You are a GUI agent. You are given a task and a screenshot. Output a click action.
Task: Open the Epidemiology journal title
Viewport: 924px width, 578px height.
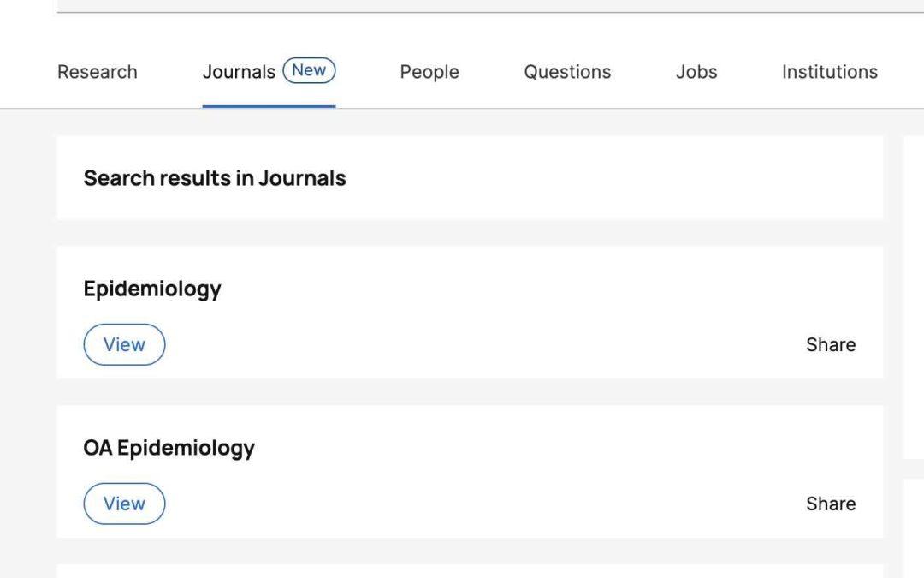(152, 289)
